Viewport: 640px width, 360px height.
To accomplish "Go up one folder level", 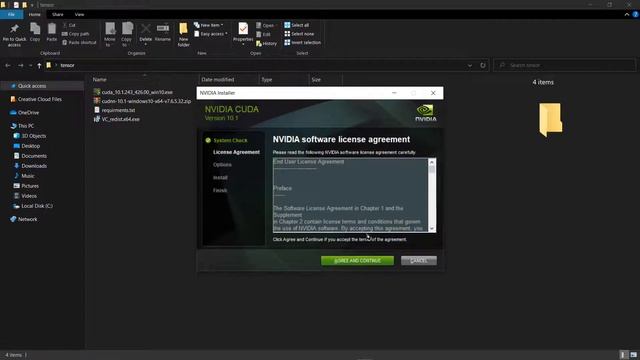I will (39, 65).
